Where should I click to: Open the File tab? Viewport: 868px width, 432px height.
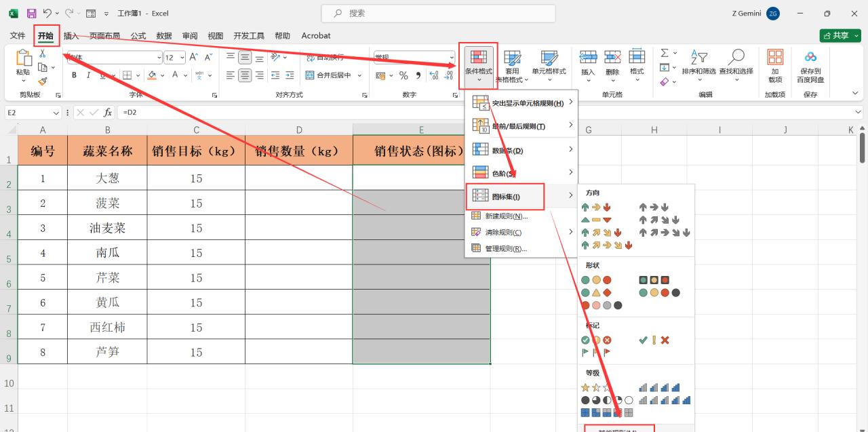(18, 35)
